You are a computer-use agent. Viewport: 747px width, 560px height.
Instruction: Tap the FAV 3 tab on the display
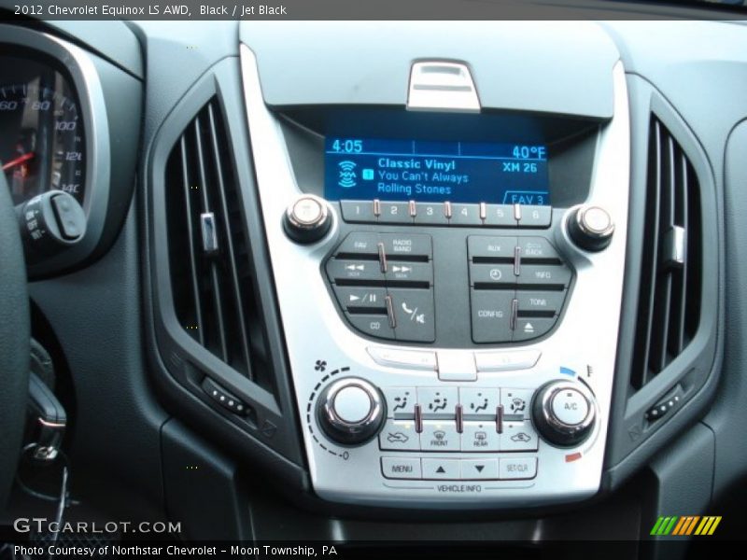[x=527, y=200]
